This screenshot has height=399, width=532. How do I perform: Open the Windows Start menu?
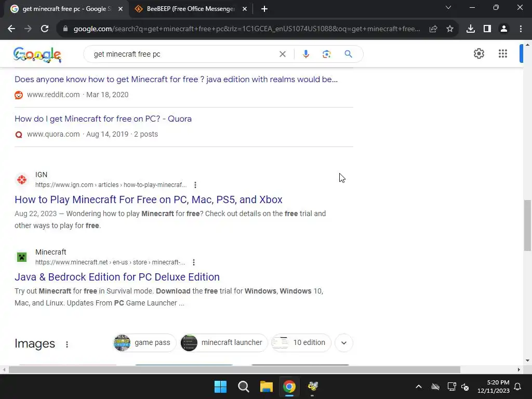pyautogui.click(x=220, y=387)
